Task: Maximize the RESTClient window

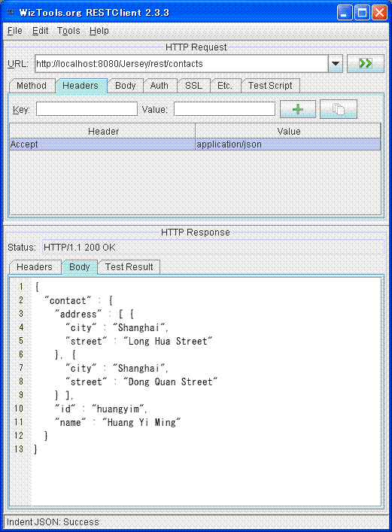Action: click(362, 13)
